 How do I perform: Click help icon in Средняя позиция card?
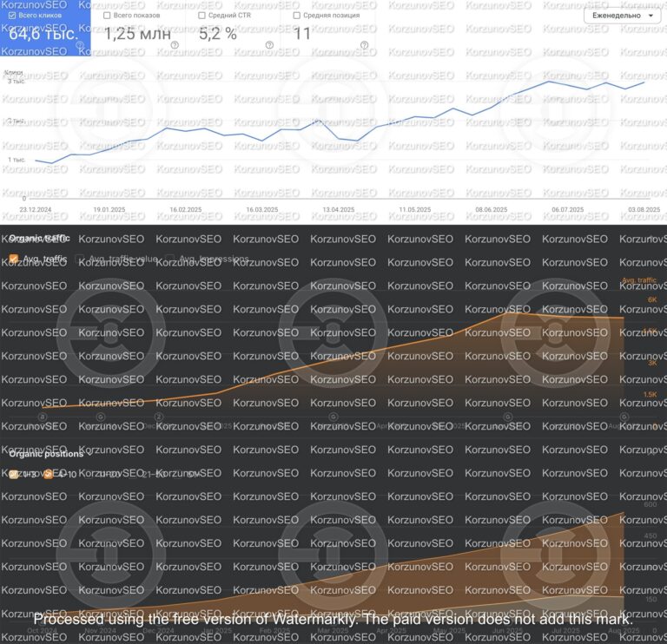pos(364,45)
